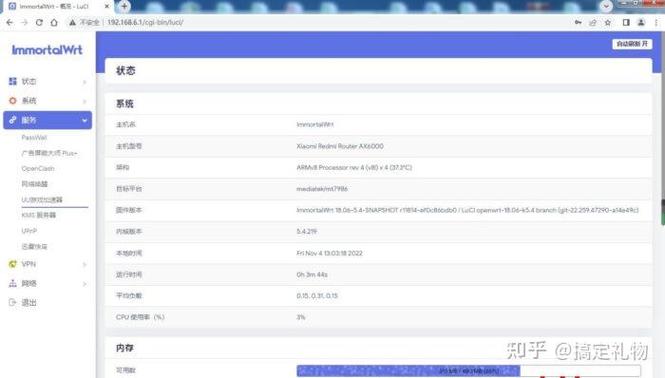
Task: Expand the VPN sidebar menu
Action: 48,264
